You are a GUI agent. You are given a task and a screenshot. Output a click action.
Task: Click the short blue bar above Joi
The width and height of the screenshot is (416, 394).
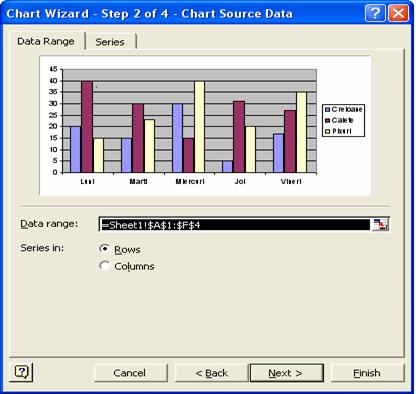coord(227,167)
